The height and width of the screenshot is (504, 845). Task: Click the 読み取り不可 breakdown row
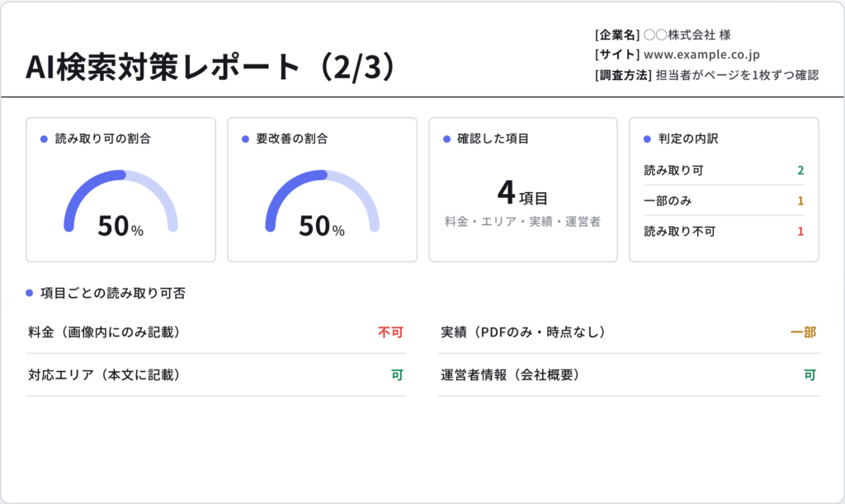pyautogui.click(x=725, y=232)
